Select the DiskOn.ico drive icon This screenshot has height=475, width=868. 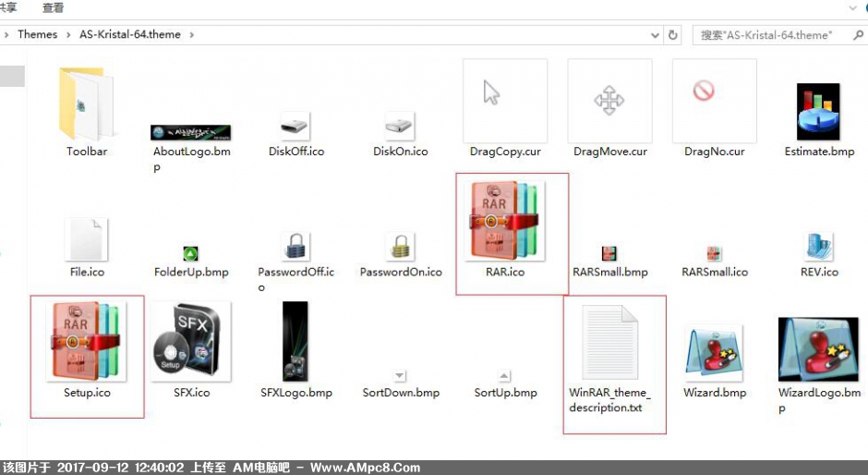tap(400, 127)
